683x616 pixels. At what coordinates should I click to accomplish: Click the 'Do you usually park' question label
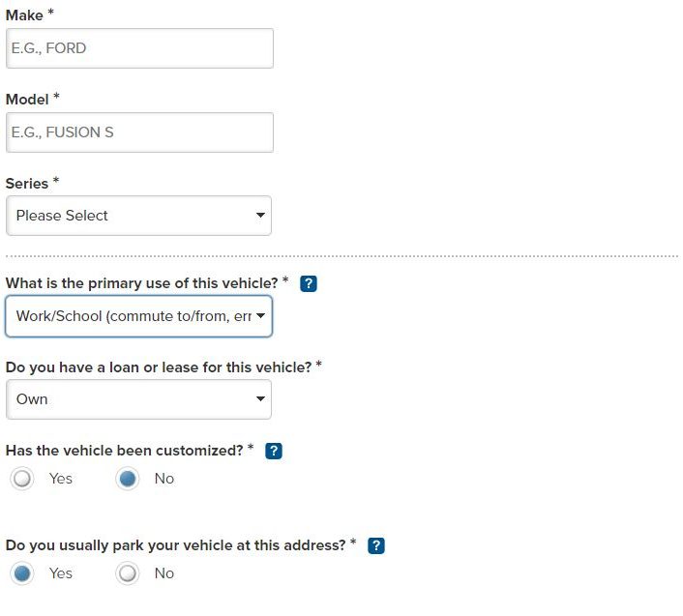click(x=175, y=545)
